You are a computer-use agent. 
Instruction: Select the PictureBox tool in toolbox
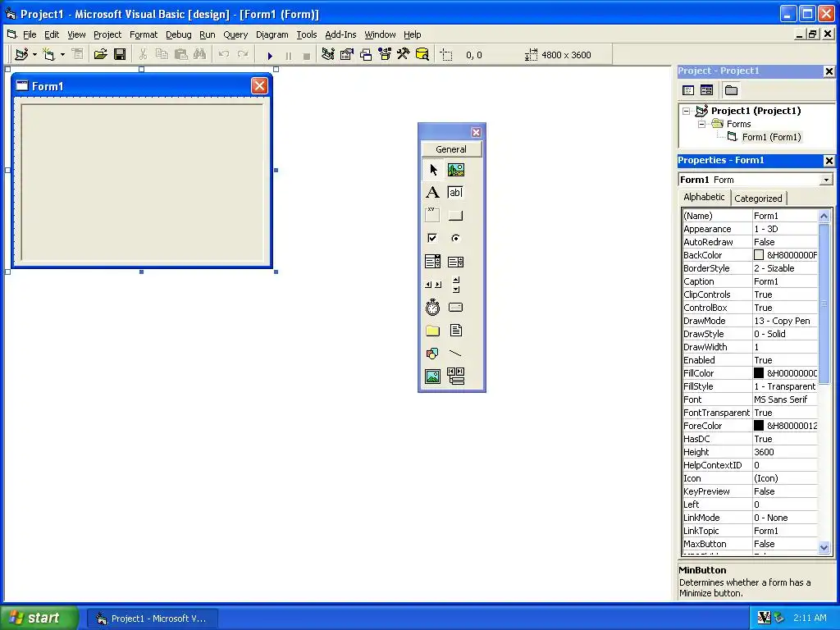coord(456,170)
